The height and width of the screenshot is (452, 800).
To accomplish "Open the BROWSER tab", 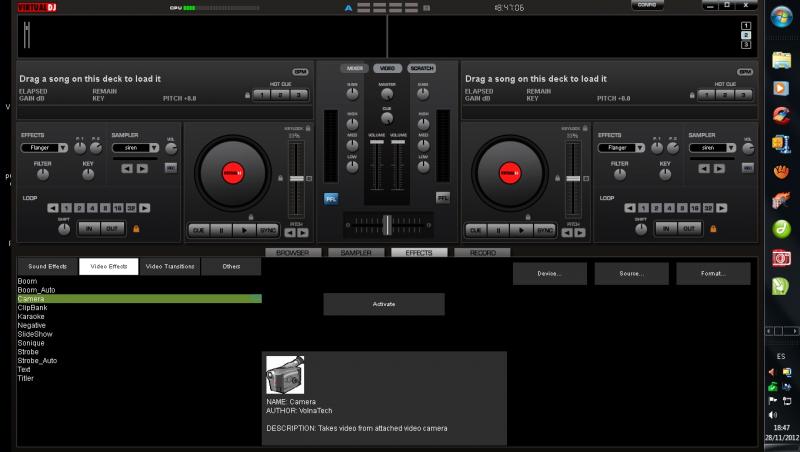I will (x=293, y=253).
